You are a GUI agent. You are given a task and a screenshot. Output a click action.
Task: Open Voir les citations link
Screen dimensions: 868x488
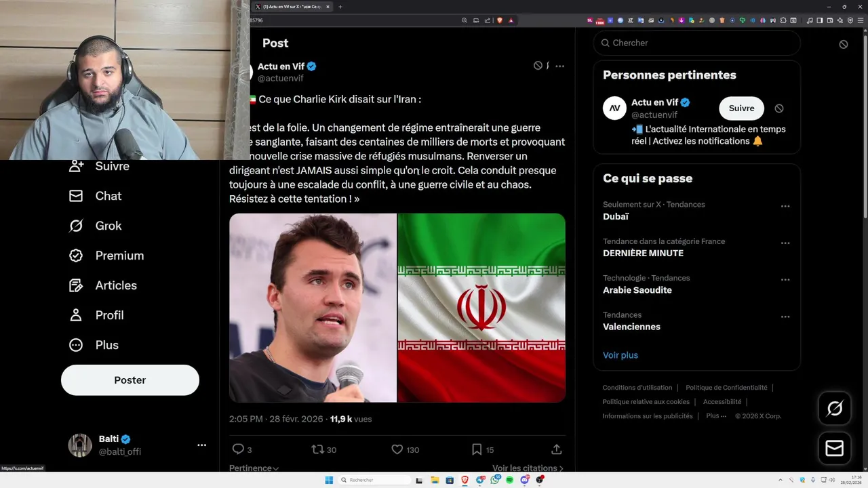[528, 468]
